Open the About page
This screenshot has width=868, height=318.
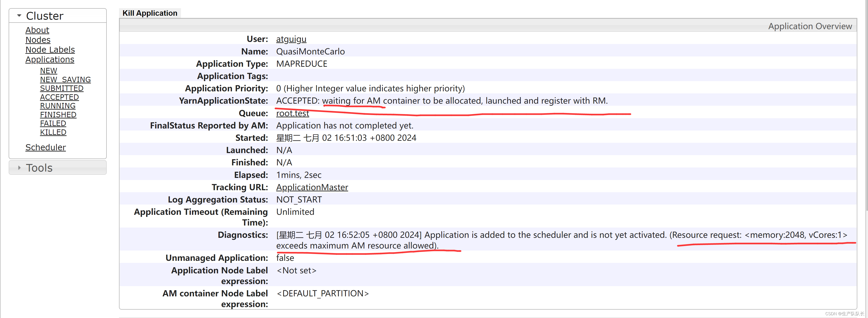tap(37, 30)
